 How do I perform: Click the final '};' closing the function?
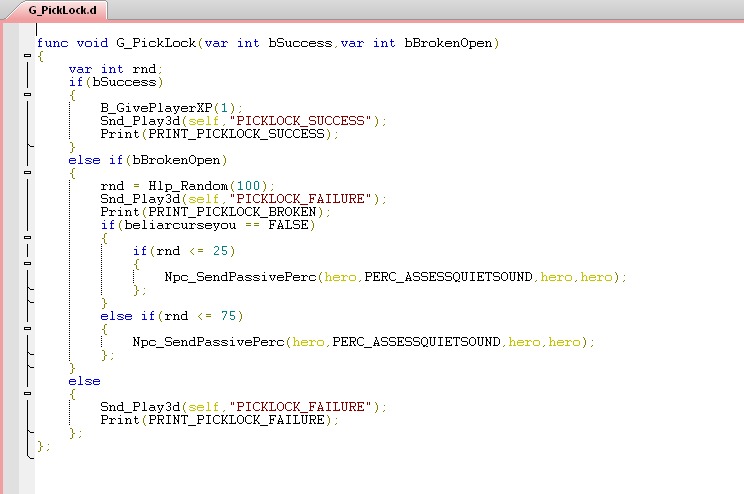pos(44,446)
